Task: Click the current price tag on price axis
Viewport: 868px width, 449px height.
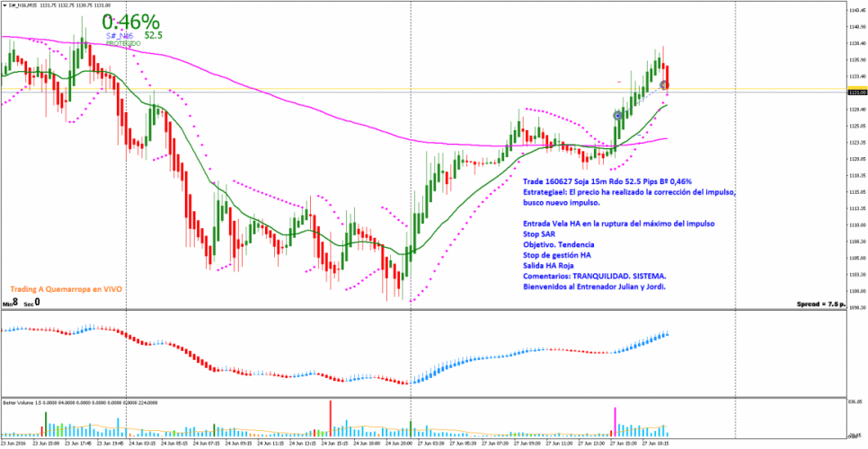Action: (856, 92)
